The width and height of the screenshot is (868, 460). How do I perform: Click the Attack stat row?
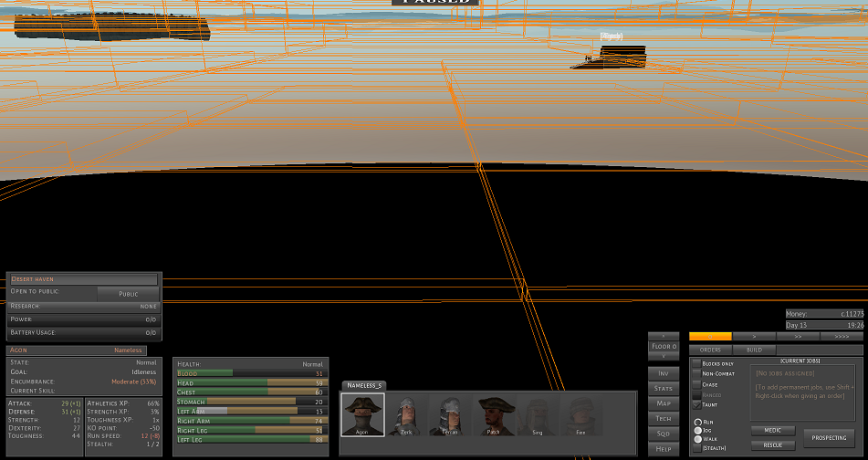pos(45,403)
